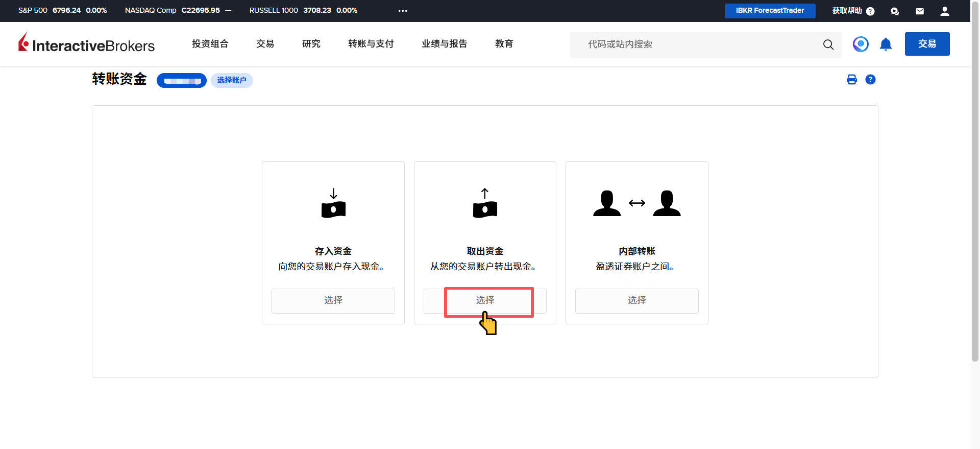
Task: Click the IBKR ForecastTrader button
Action: point(770,11)
